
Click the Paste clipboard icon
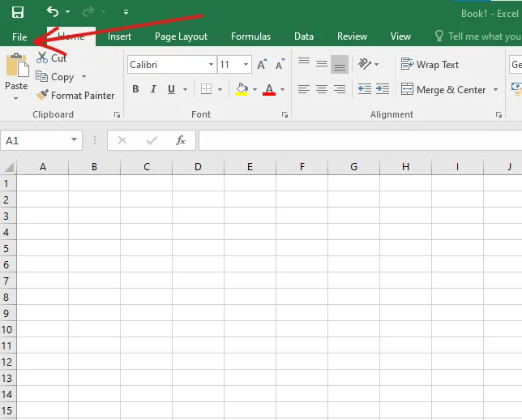[x=17, y=65]
